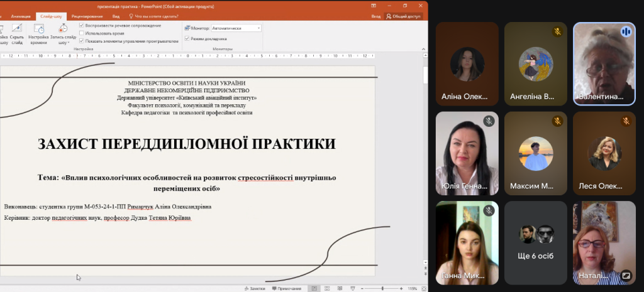Screen dimensions: 644x292
Task: Switch to the Animations tab
Action: pos(20,16)
